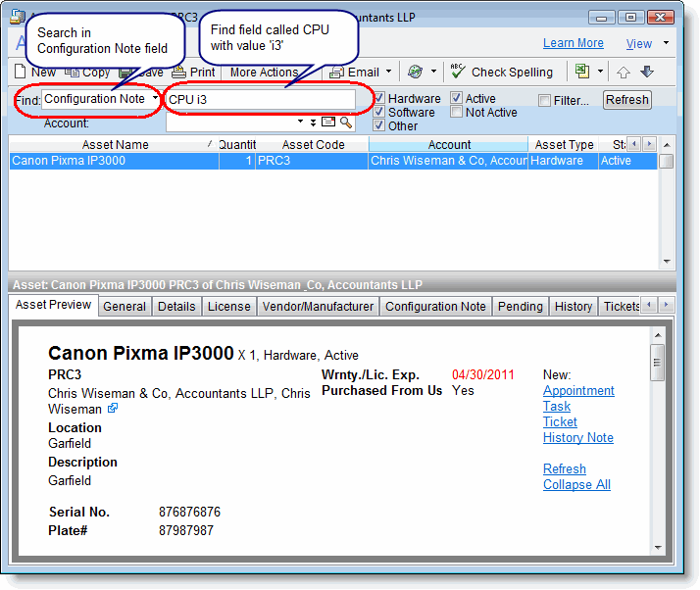Click the History Note link
Image resolution: width=700 pixels, height=590 pixels.
578,438
